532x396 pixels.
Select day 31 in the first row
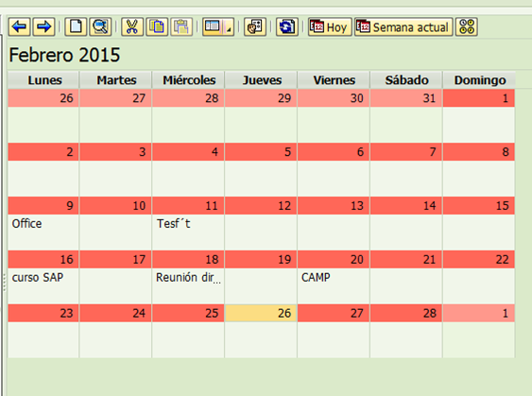406,98
